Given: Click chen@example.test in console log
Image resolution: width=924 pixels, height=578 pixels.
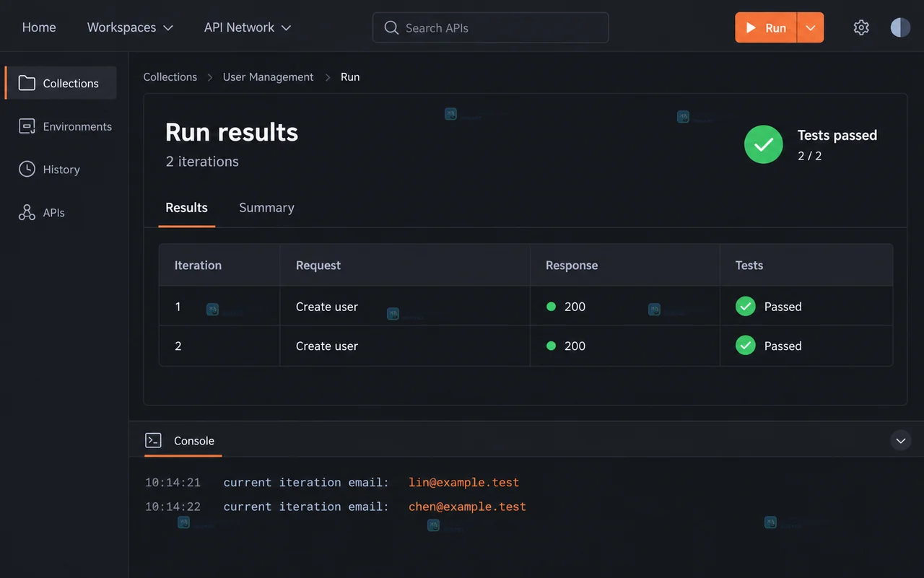Looking at the screenshot, I should point(467,507).
